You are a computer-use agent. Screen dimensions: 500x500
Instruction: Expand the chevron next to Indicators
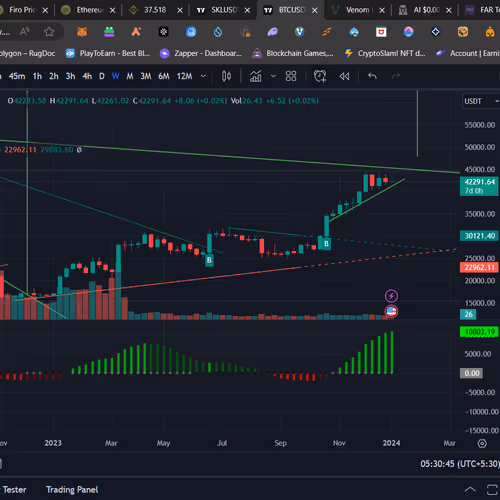(273, 76)
